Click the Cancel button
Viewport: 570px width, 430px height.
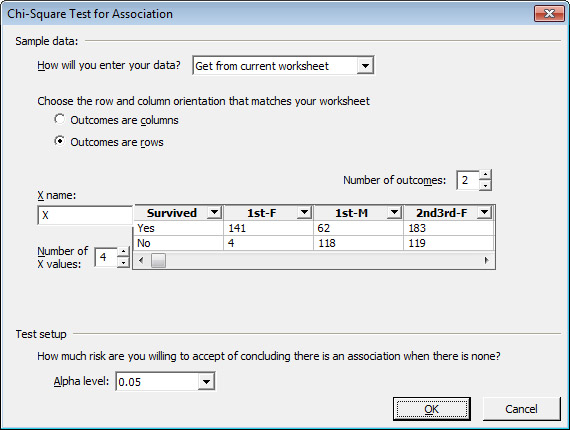coord(521,409)
